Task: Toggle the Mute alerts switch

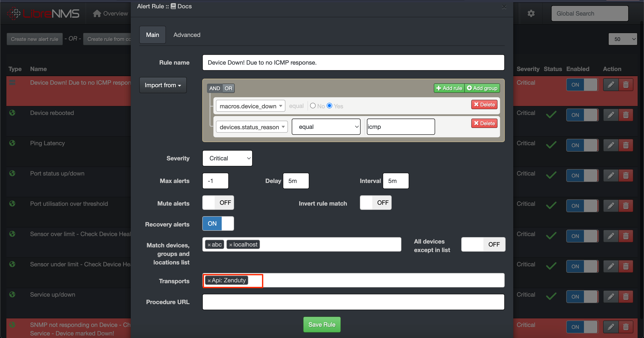Action: [218, 203]
